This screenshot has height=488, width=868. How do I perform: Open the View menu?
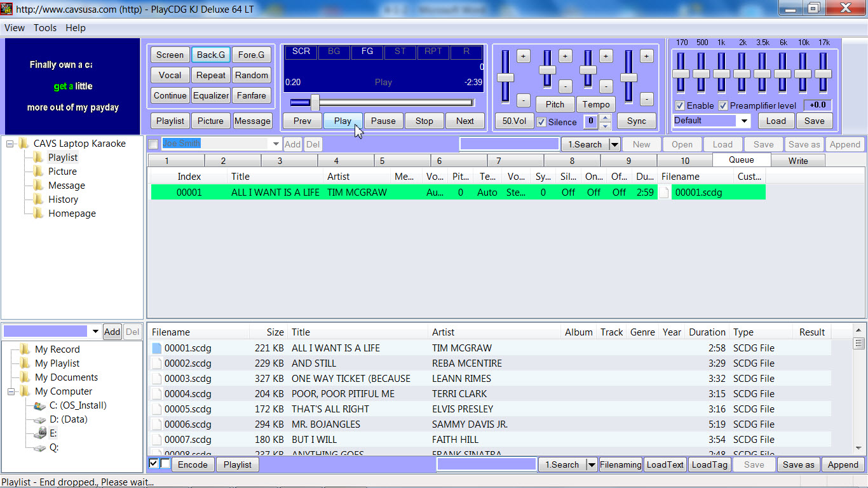pos(15,28)
